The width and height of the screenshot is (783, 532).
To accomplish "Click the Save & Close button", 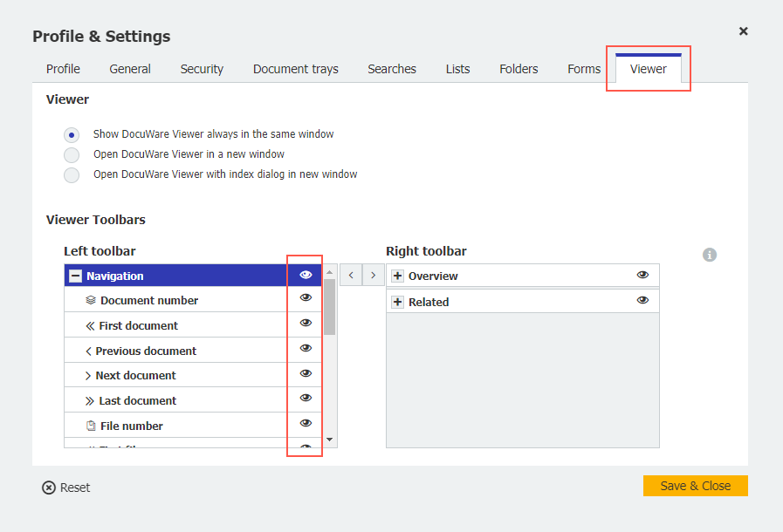I will (x=695, y=486).
